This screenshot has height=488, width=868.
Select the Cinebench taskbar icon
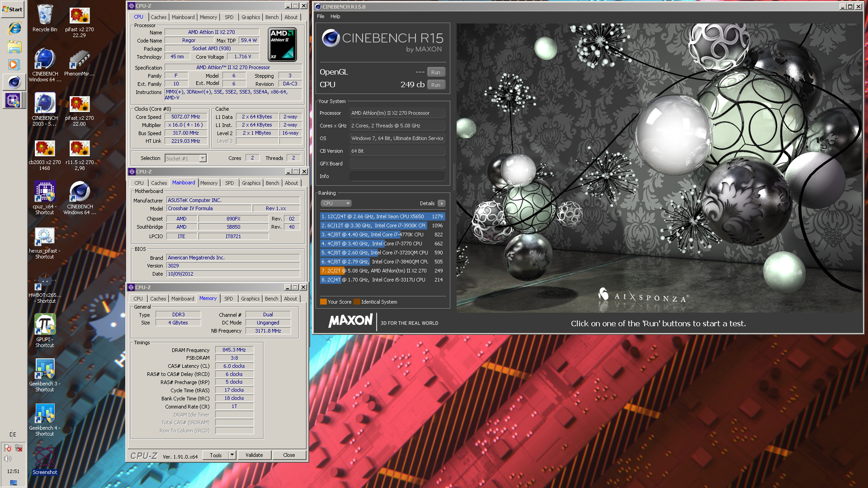[x=14, y=82]
